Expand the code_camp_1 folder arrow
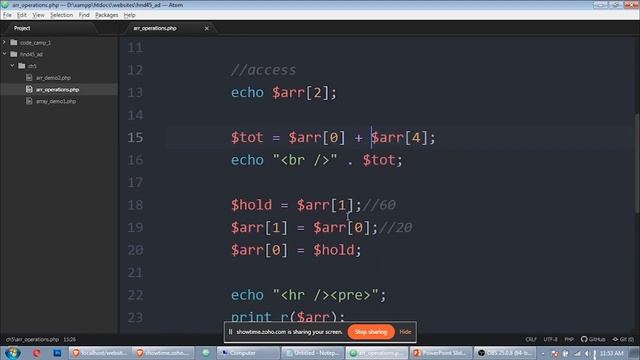 pyautogui.click(x=4, y=42)
